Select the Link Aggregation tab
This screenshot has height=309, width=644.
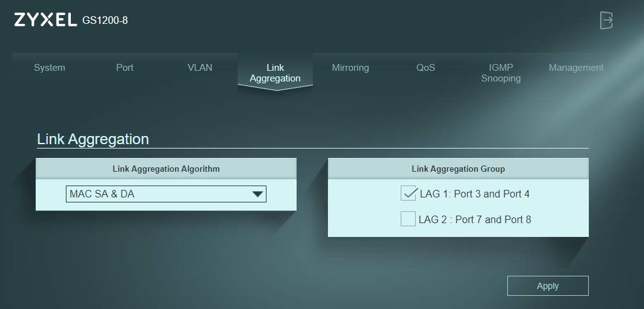point(275,73)
